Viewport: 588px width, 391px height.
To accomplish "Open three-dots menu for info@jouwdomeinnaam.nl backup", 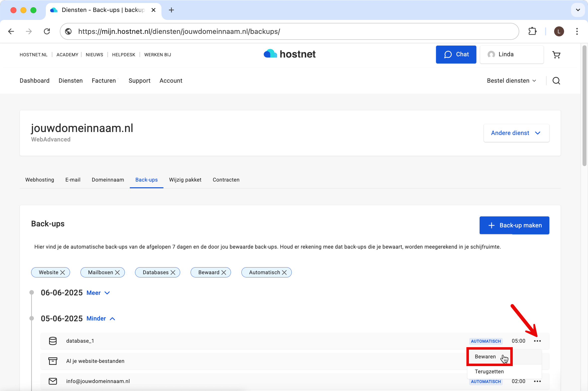I will click(537, 381).
